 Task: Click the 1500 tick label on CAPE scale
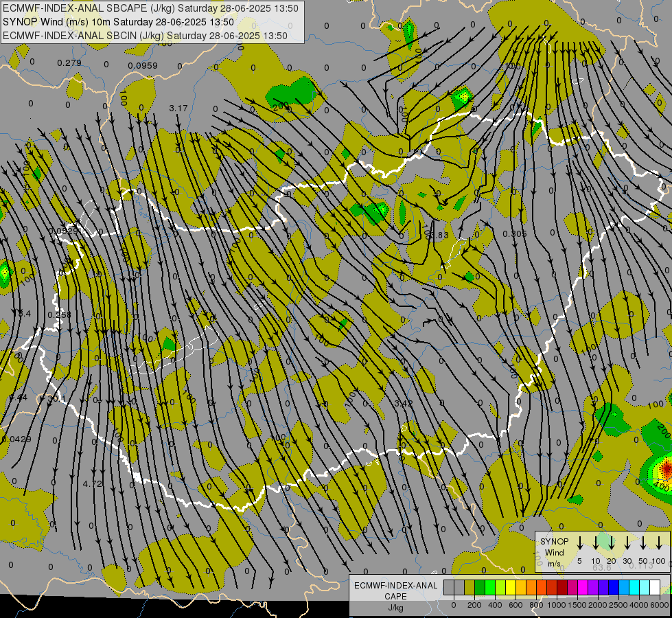coord(577,605)
